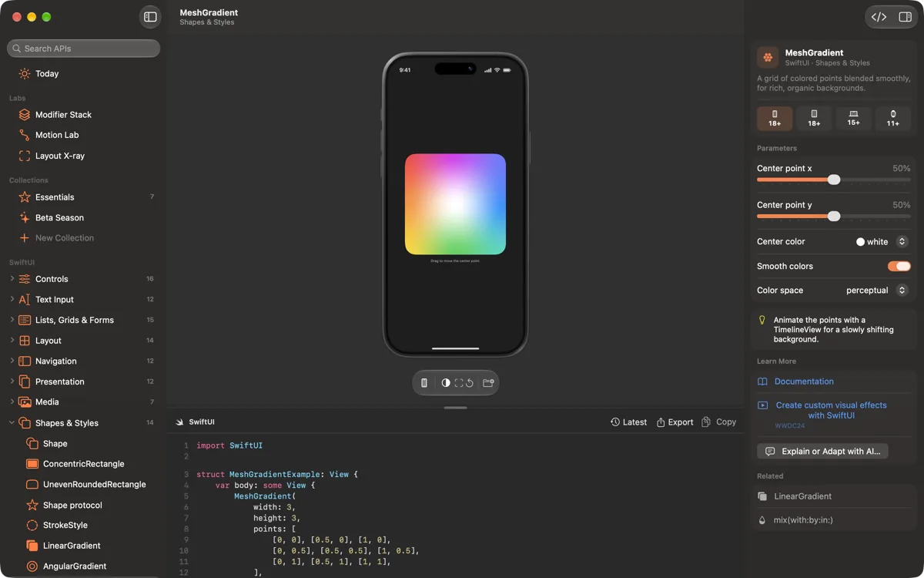Reset the preview with the counterclockwise arrow icon
This screenshot has width=924, height=578.
(x=469, y=383)
